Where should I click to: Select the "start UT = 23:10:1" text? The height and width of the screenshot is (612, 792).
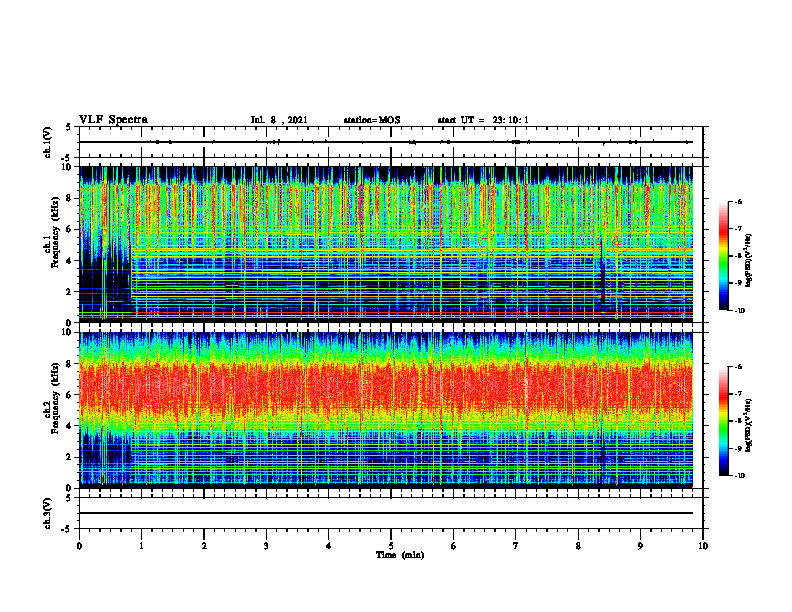point(483,120)
